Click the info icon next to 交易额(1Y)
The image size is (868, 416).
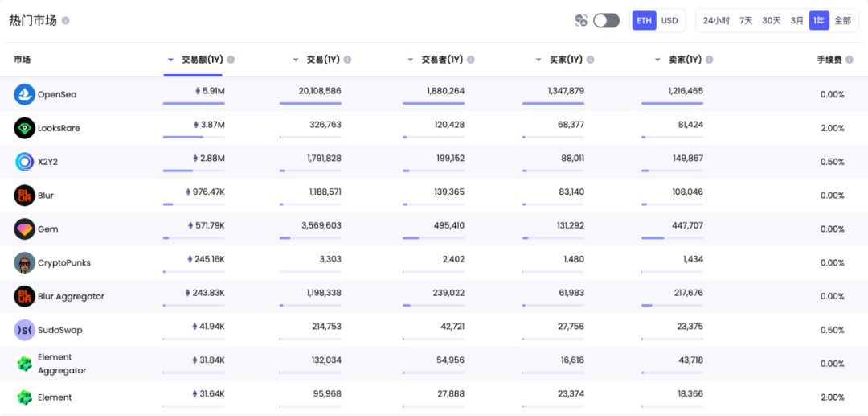coord(231,60)
